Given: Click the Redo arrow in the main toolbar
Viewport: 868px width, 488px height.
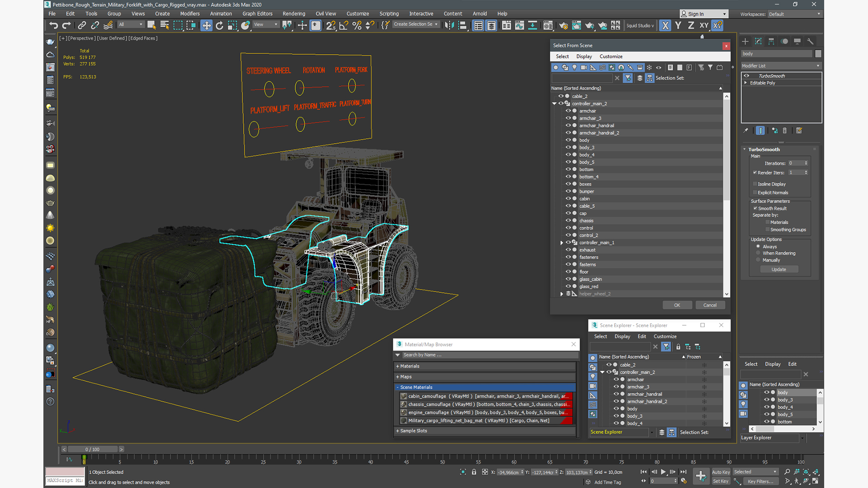Looking at the screenshot, I should coord(66,25).
